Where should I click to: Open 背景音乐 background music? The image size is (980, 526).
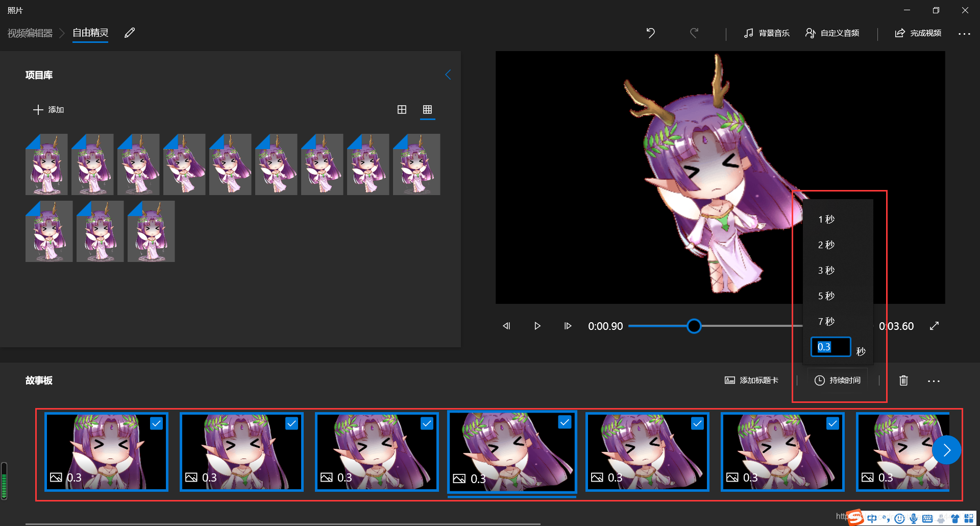click(767, 33)
